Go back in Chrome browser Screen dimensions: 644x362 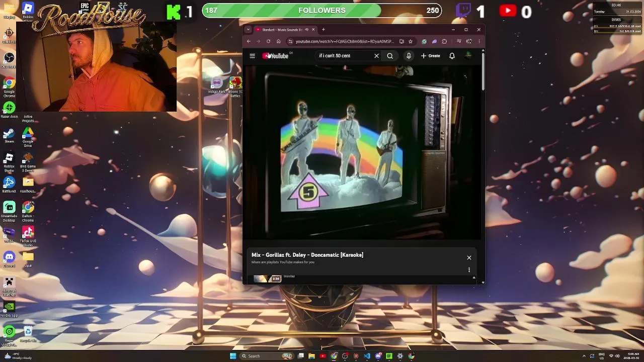249,41
